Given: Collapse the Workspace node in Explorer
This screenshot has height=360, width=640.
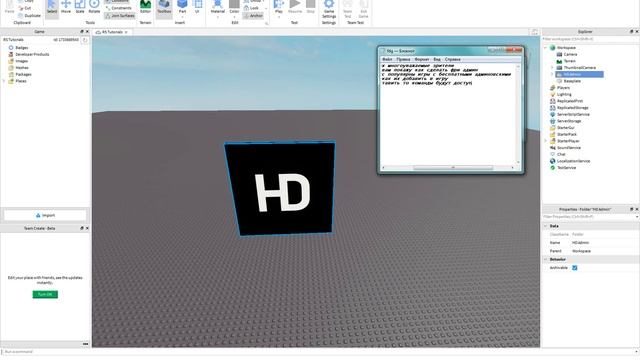Looking at the screenshot, I should [545, 48].
